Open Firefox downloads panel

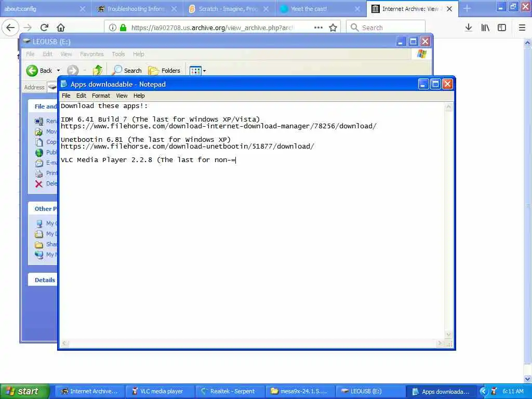[x=469, y=28]
